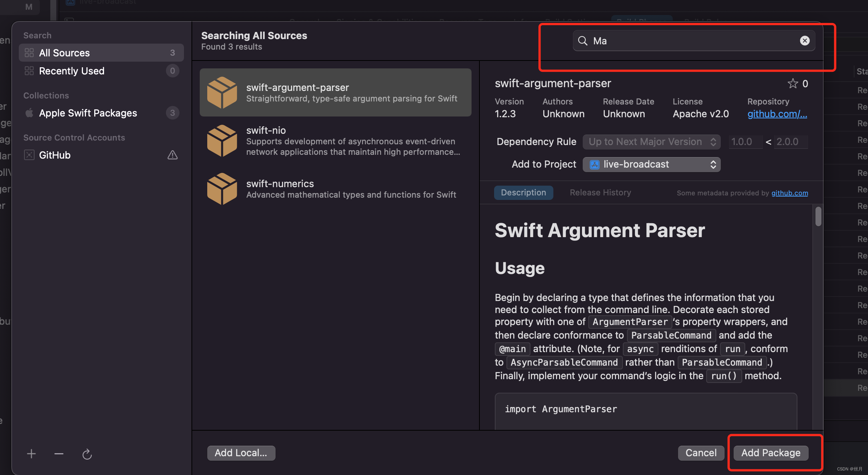
Task: Star the swift-argument-parser package
Action: (793, 83)
